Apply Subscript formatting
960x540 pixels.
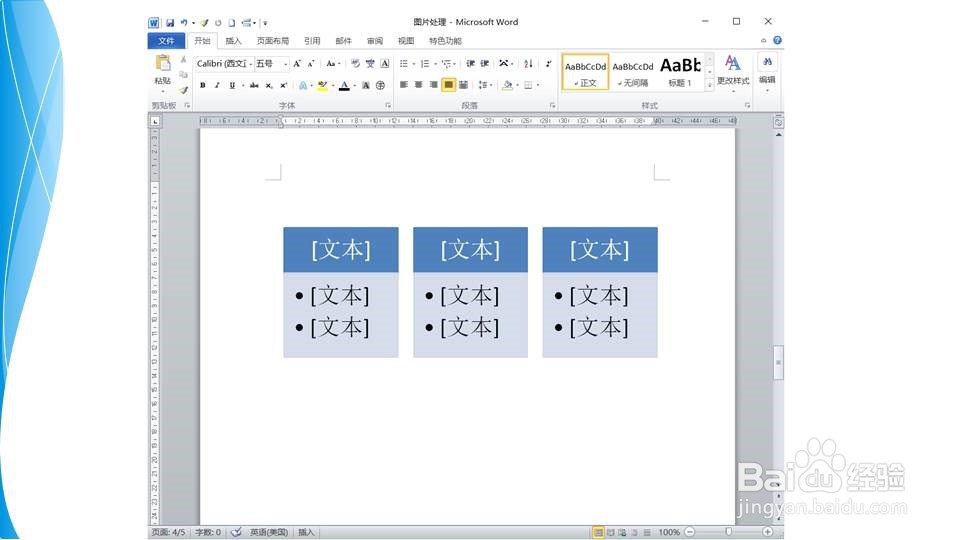pyautogui.click(x=269, y=86)
